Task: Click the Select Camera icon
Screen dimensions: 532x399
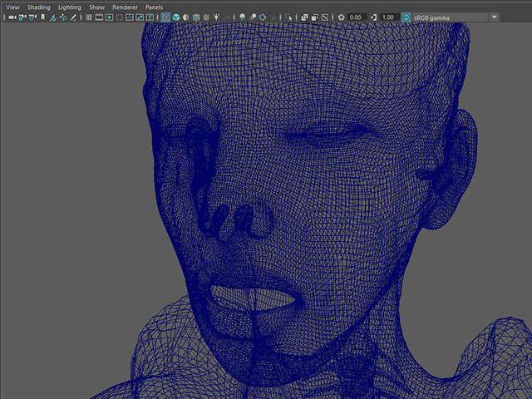Action: point(12,17)
